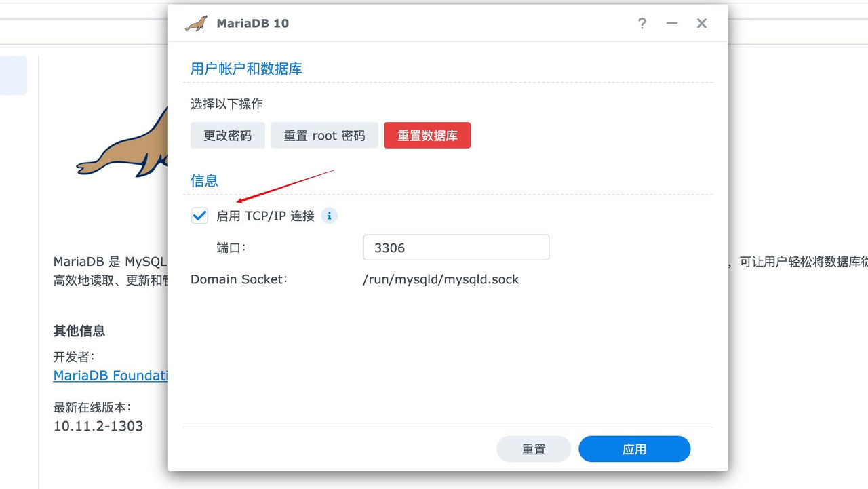Toggle the 启用 TCP/IP 连接 checkbox

tap(199, 216)
